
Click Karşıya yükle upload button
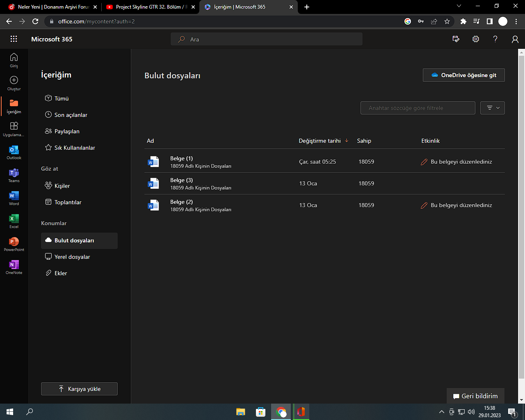(x=79, y=389)
